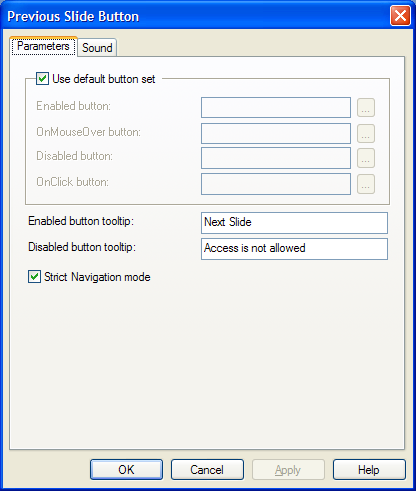Click the OnMouseOver button path field

(276, 133)
